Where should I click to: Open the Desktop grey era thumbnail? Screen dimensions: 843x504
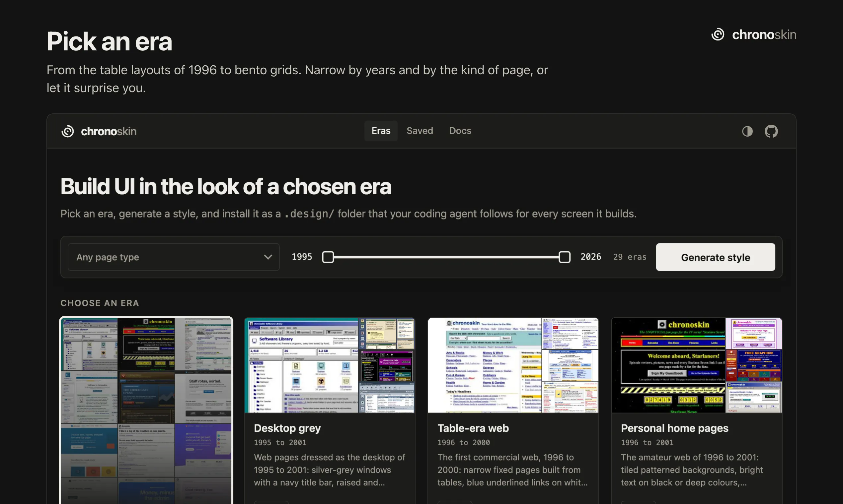coord(329,365)
